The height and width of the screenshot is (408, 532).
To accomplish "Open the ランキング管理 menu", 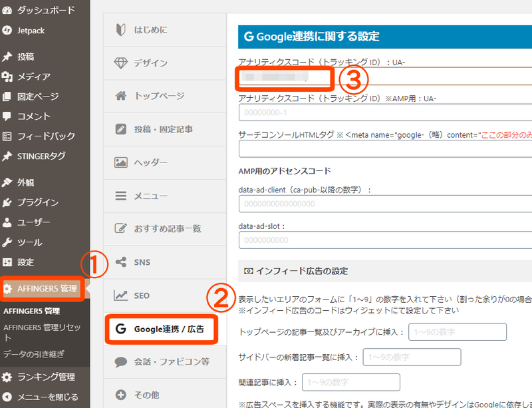I will pos(45,377).
